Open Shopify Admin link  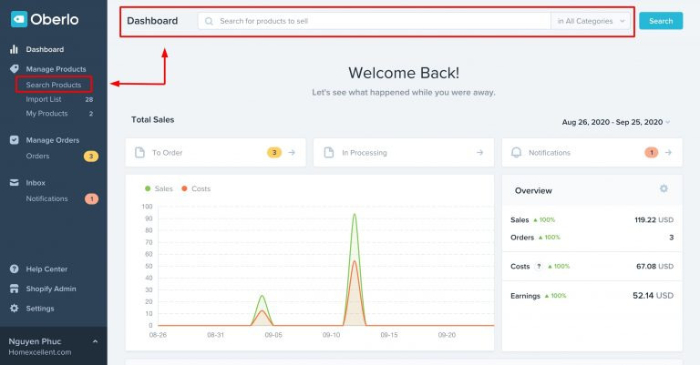[x=51, y=289]
